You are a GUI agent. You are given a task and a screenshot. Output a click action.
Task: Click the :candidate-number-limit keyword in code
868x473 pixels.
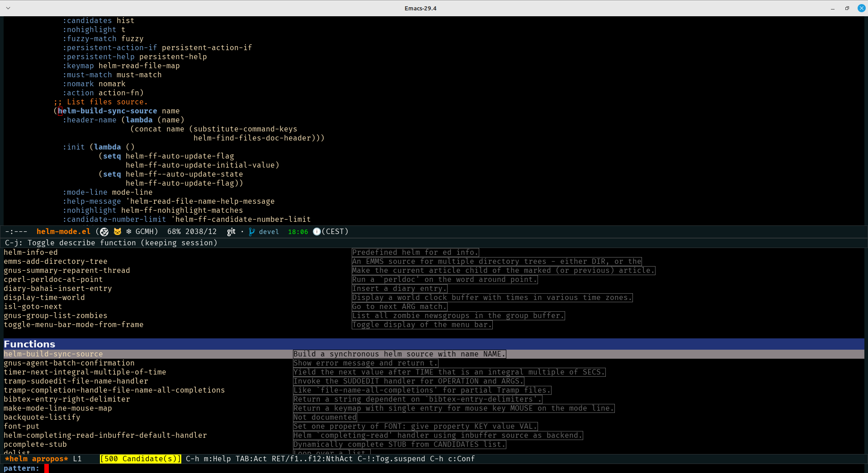pyautogui.click(x=114, y=220)
